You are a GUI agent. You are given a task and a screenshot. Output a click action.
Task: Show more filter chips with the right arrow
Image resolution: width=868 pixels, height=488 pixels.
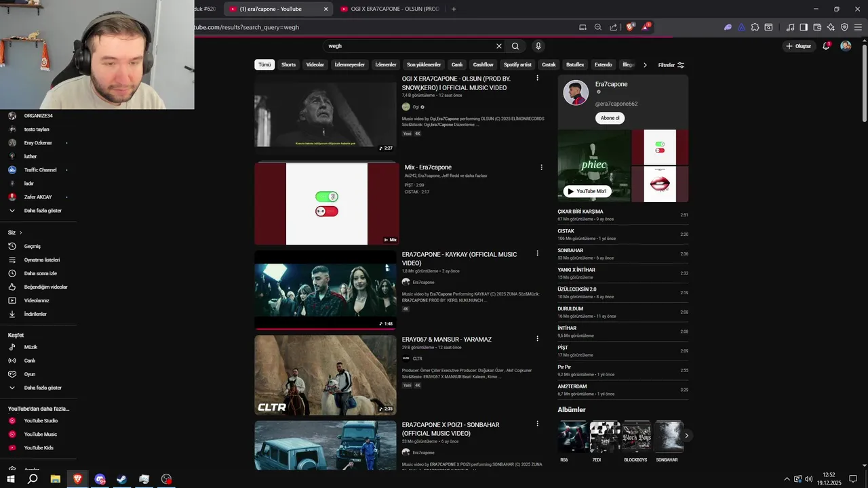(645, 65)
